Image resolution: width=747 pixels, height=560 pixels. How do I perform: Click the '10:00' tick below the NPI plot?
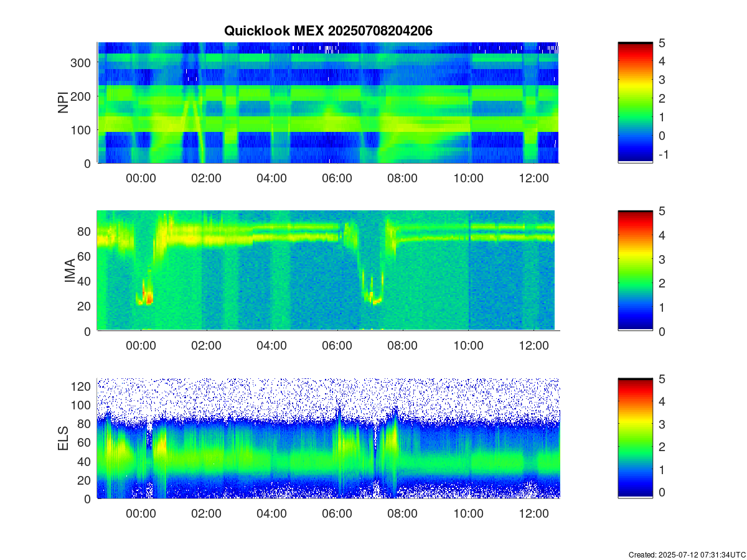tap(468, 178)
